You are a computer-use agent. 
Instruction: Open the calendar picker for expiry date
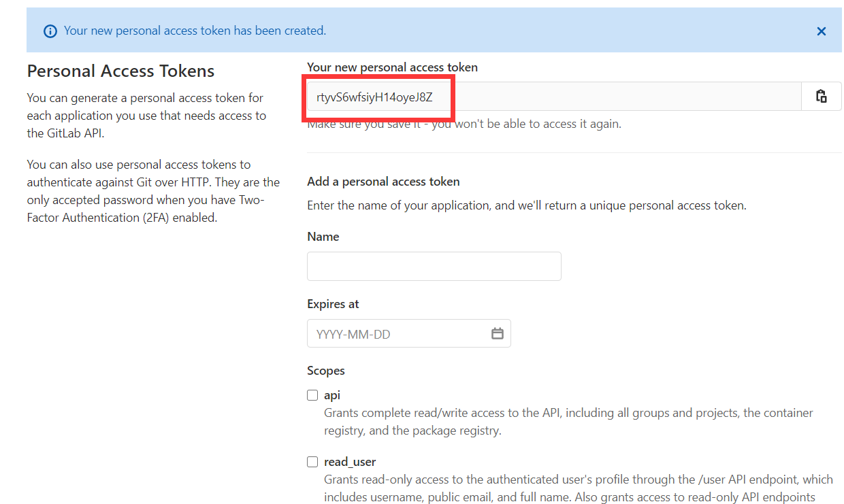498,333
